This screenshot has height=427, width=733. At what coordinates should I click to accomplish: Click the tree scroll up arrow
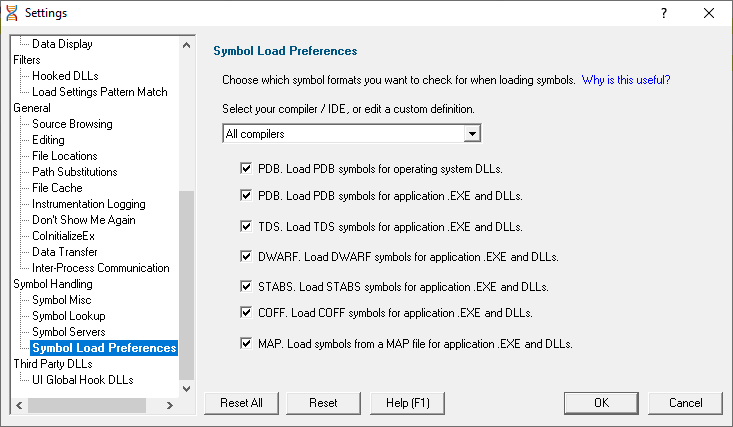187,45
